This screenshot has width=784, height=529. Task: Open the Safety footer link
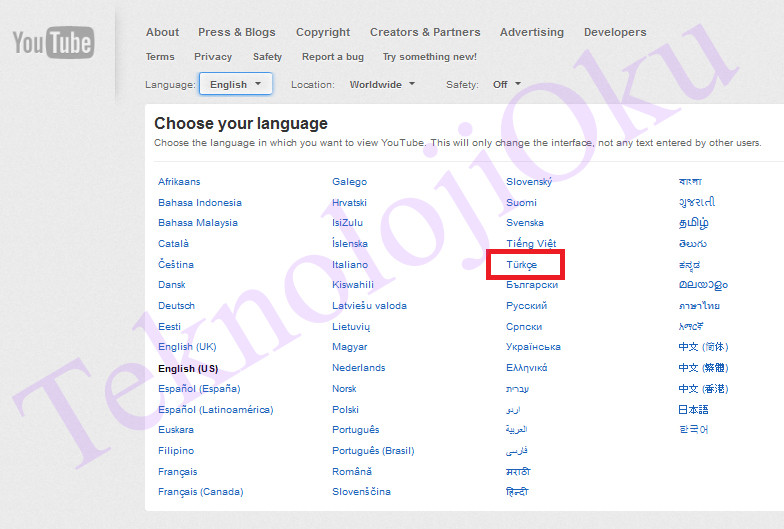[x=268, y=56]
